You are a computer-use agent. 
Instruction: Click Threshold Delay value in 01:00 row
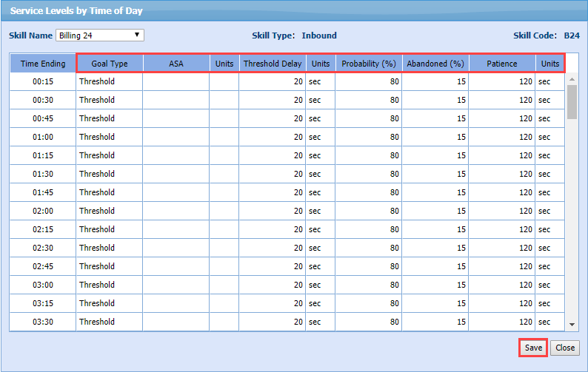[272, 137]
